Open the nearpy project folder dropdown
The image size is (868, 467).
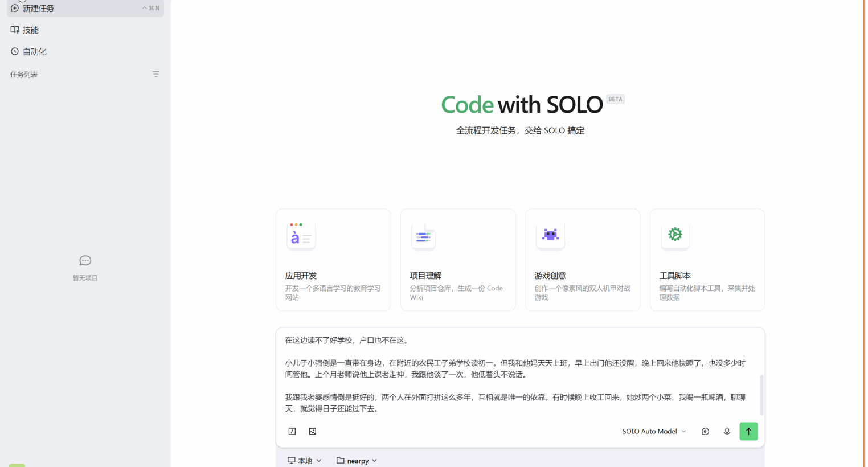click(x=357, y=460)
